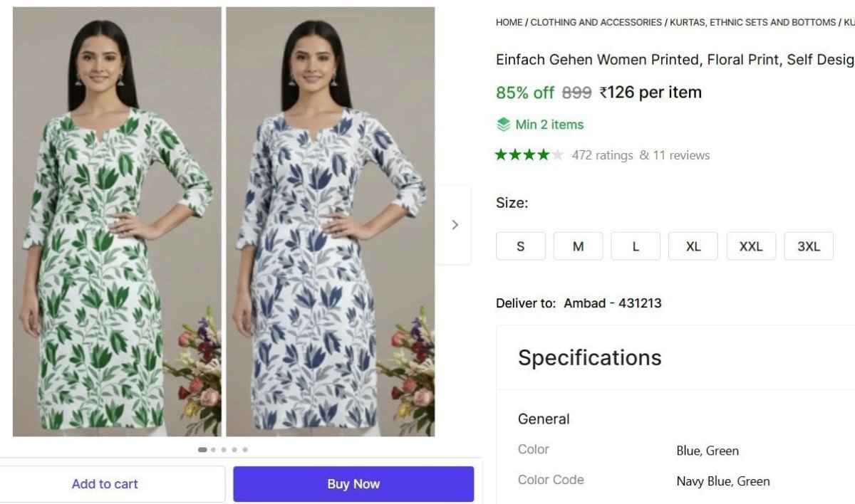
Task: Open the HOME breadcrumb
Action: [508, 22]
